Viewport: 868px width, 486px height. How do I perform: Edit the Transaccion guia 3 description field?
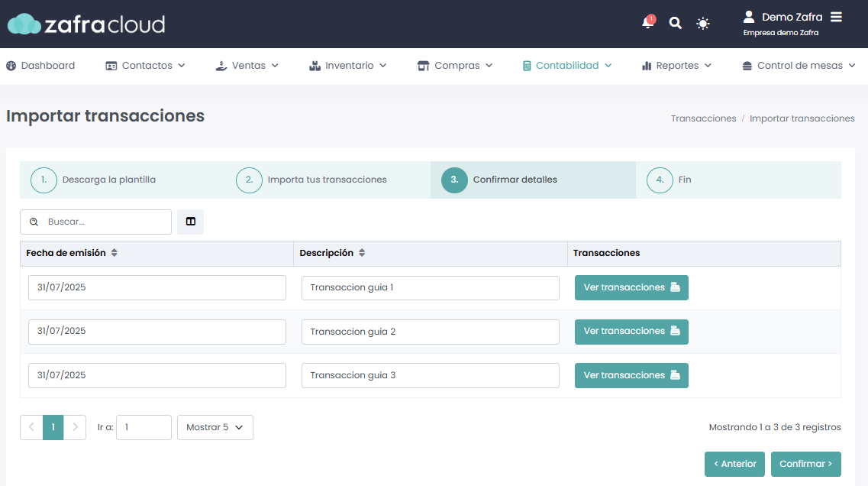[x=430, y=375]
